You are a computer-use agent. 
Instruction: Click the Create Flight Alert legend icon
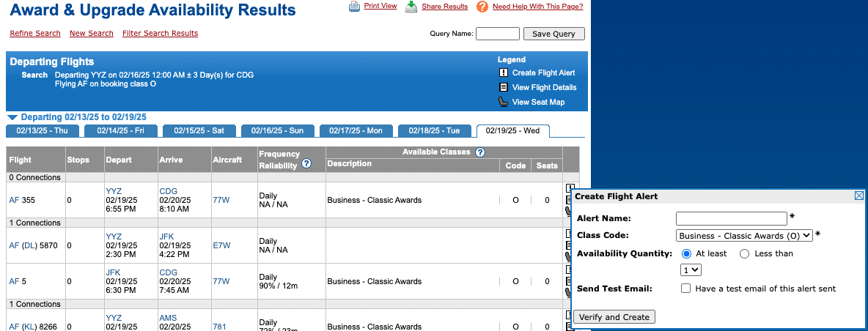pos(504,72)
